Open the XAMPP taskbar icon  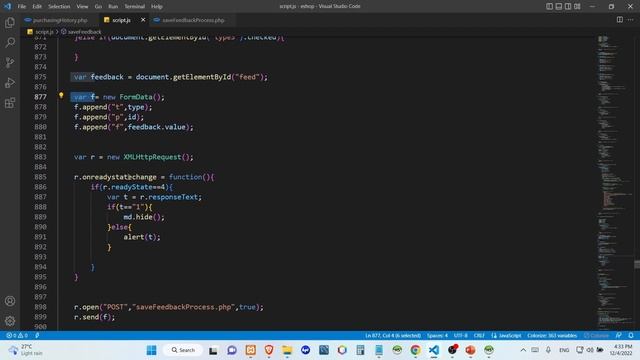click(x=251, y=350)
